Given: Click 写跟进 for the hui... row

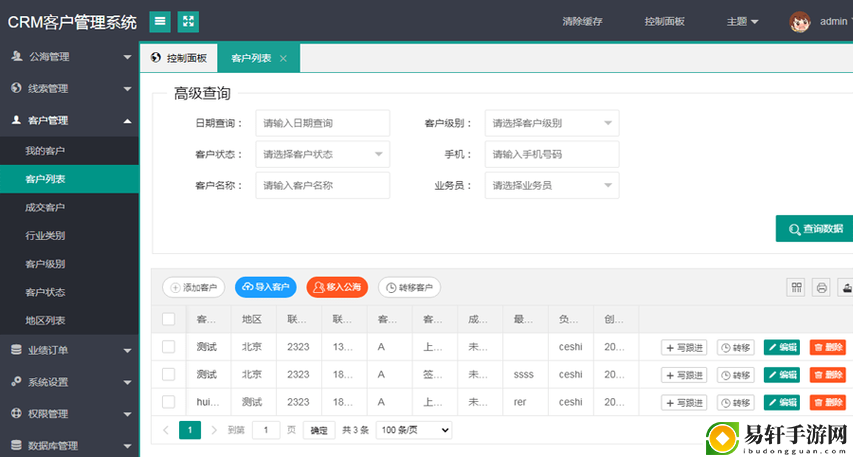Looking at the screenshot, I should [x=684, y=403].
